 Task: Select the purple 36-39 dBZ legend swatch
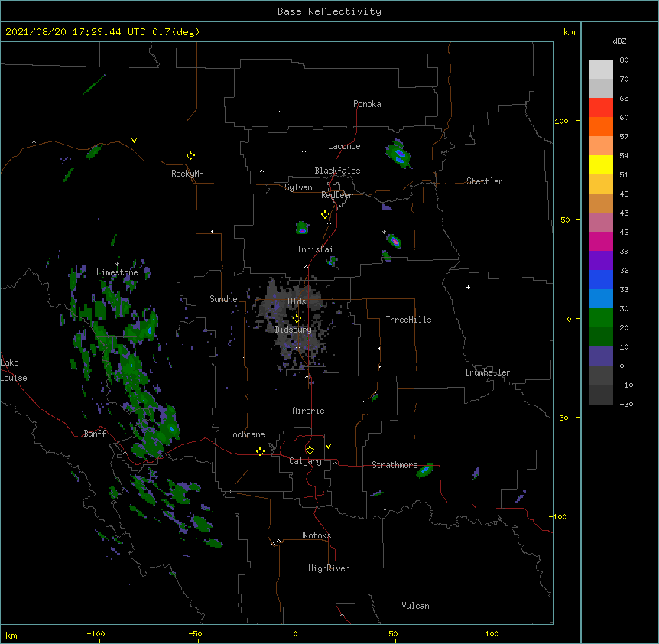[x=601, y=261]
